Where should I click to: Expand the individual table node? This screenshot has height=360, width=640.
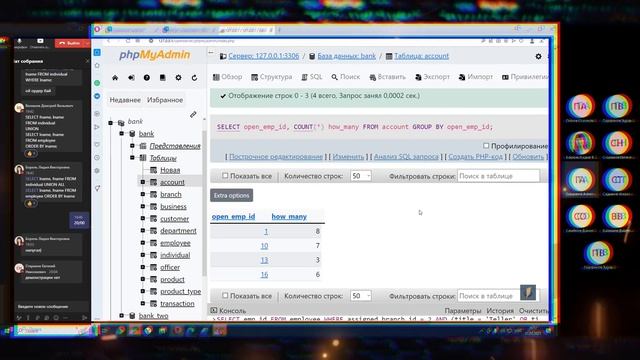click(143, 255)
